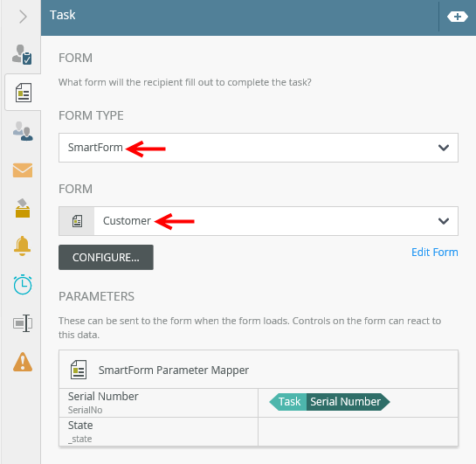
Task: Collapse the Task panel with the chevron
Action: pos(23,17)
